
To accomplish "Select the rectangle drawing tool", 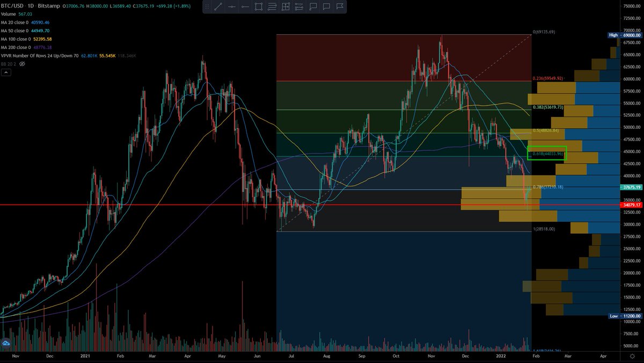I will point(259,7).
